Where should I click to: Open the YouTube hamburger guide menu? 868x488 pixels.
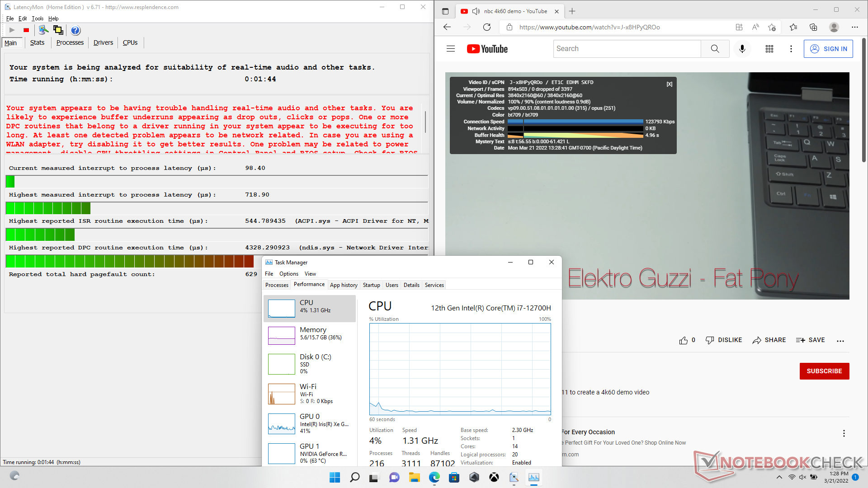tap(450, 49)
